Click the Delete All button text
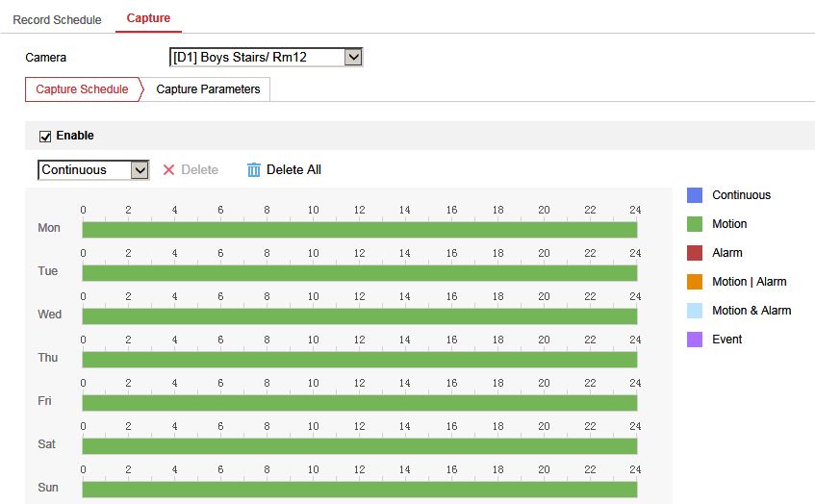Image resolution: width=815 pixels, height=504 pixels. pos(293,170)
